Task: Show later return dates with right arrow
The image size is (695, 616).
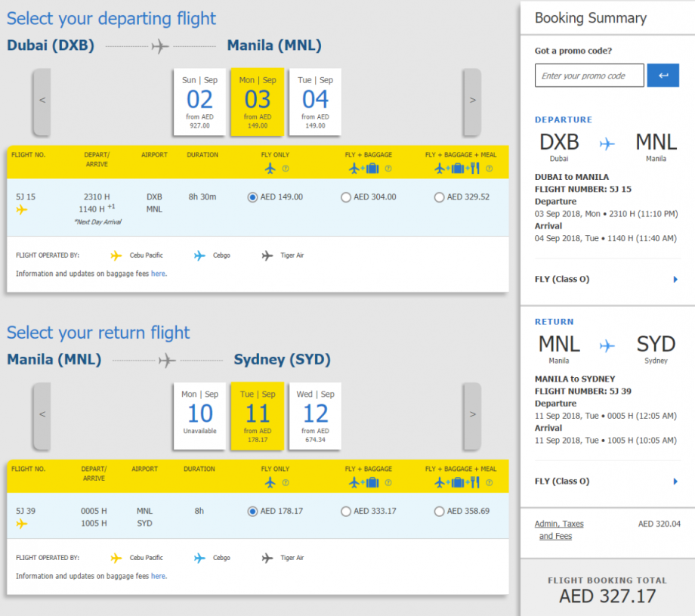Action: point(472,415)
